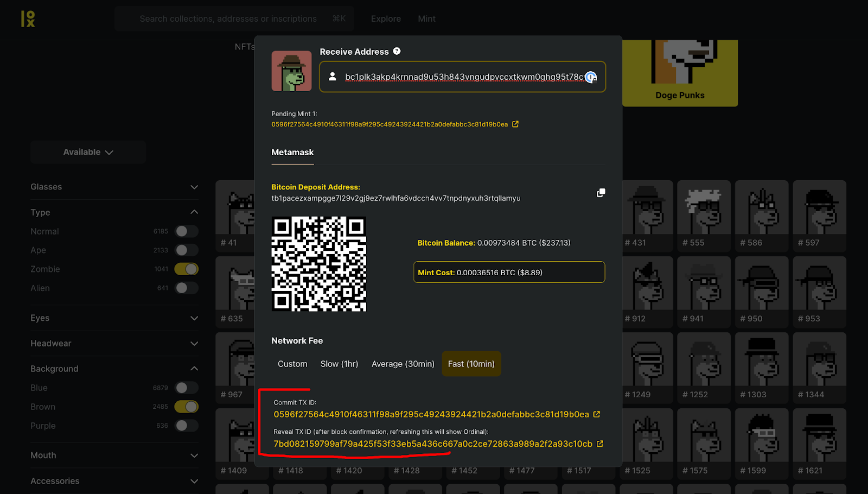
Task: Toggle the Ape type filter
Action: click(x=187, y=250)
